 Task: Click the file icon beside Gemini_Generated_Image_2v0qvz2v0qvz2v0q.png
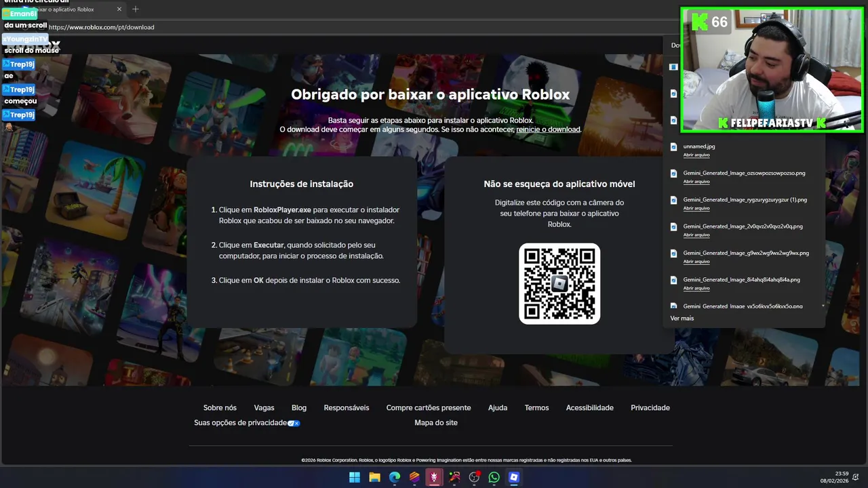point(673,226)
